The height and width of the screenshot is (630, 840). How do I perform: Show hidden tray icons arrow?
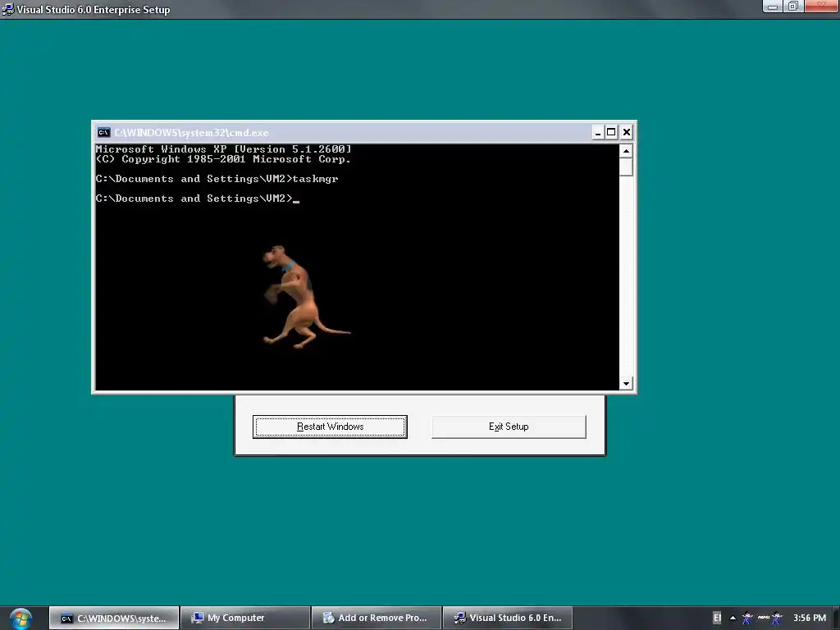click(733, 619)
